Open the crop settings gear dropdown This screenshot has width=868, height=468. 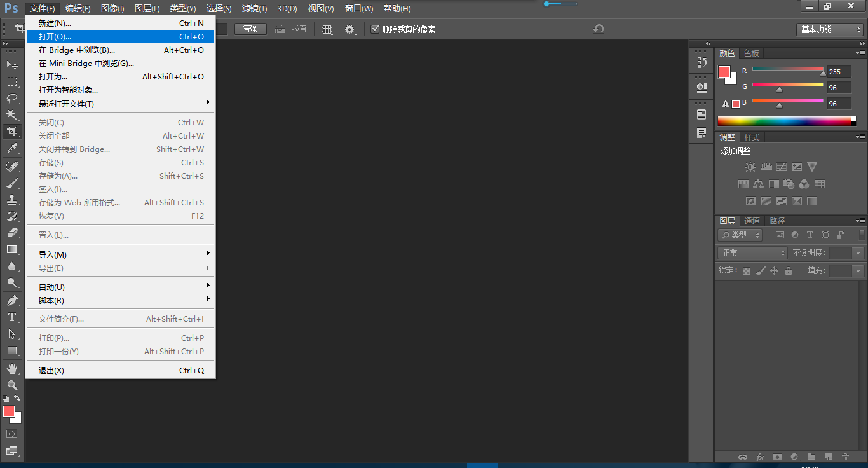click(x=350, y=29)
